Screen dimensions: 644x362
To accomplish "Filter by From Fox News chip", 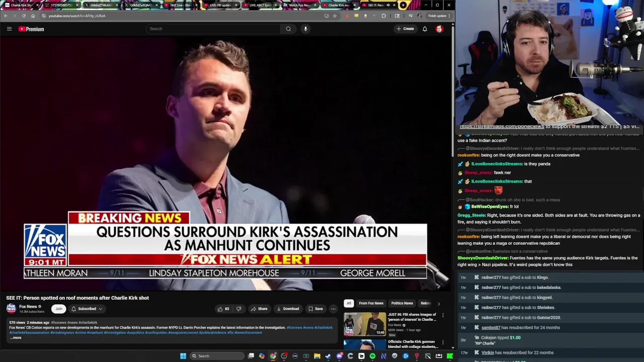I will pyautogui.click(x=371, y=303).
